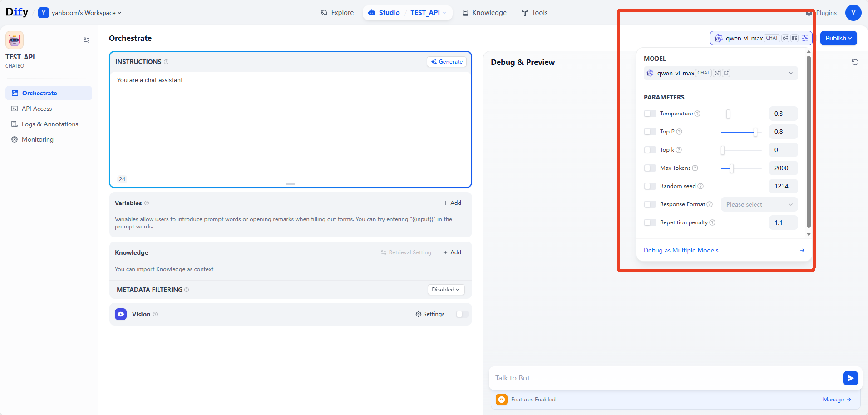The image size is (868, 415).
Task: Open the yahboom's Workspace dropdown
Action: click(x=80, y=13)
